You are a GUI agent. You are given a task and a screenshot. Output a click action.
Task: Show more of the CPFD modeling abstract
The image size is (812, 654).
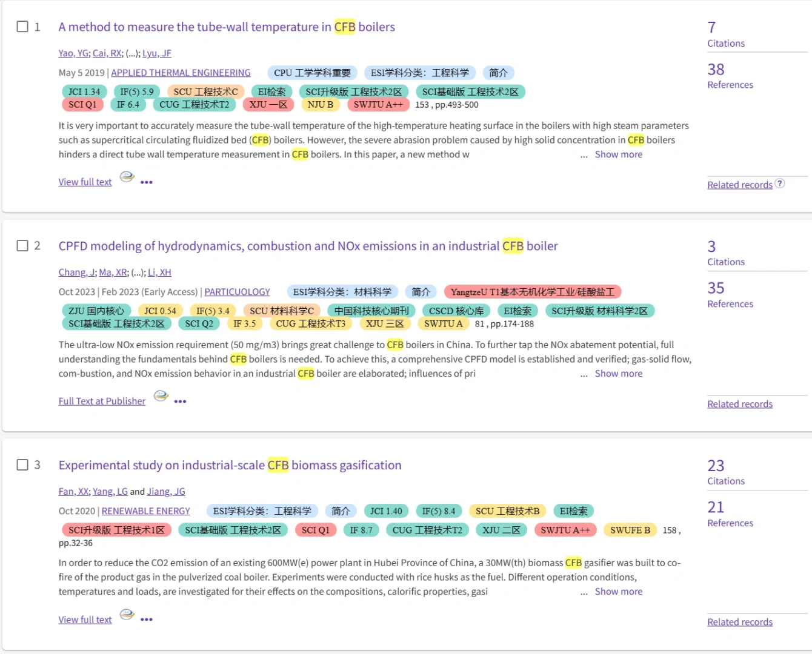[x=619, y=374]
